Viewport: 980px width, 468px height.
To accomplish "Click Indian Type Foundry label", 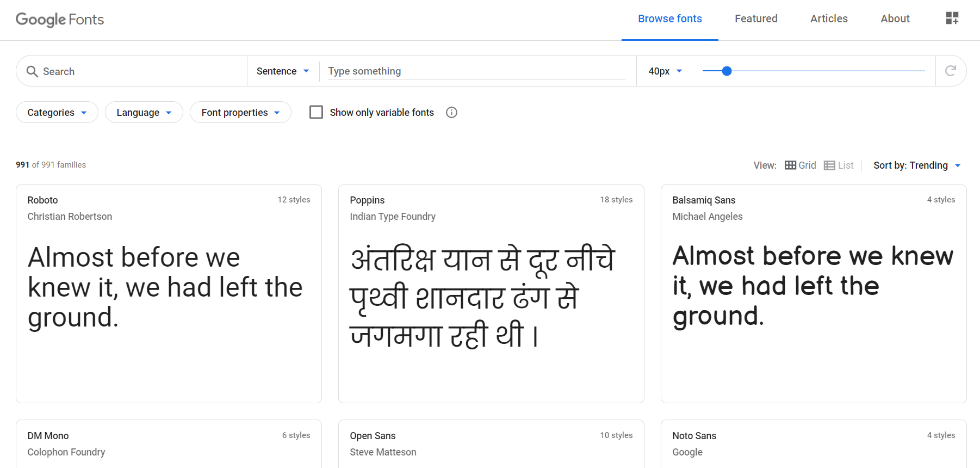I will [x=393, y=217].
